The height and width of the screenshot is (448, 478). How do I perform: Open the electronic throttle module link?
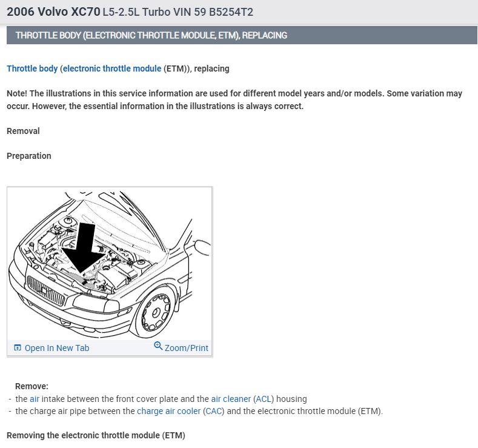(x=112, y=69)
